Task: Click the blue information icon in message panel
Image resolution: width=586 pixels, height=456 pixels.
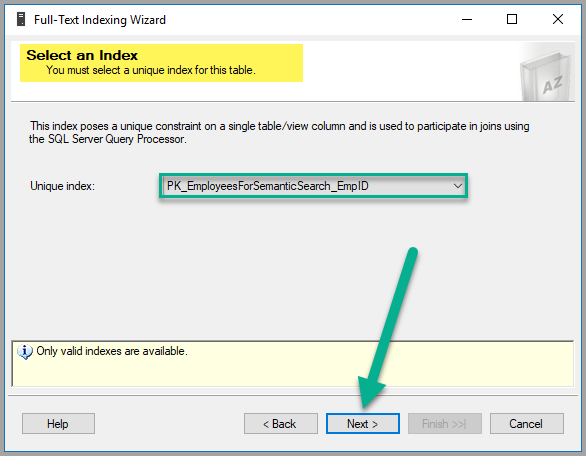Action: pos(25,352)
